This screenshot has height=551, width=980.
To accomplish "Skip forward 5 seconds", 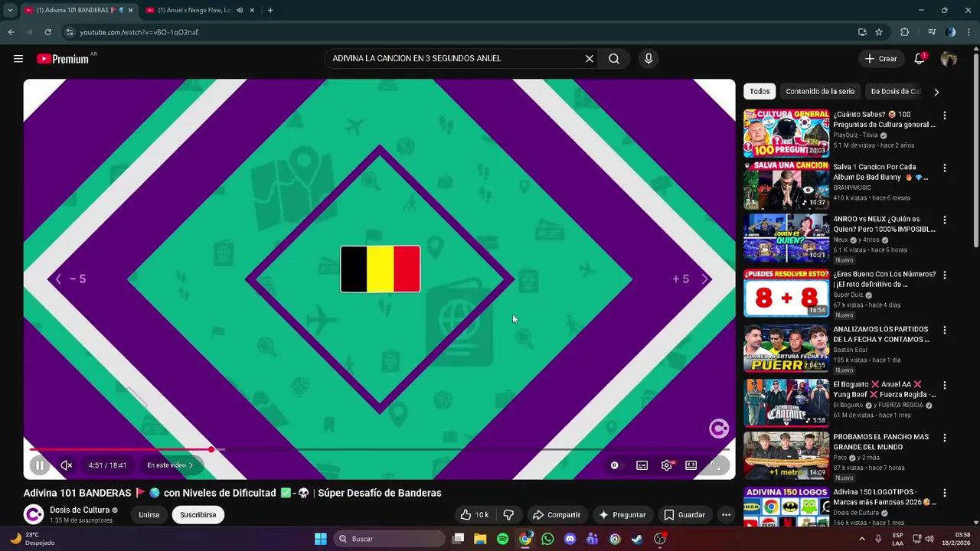I will click(691, 279).
